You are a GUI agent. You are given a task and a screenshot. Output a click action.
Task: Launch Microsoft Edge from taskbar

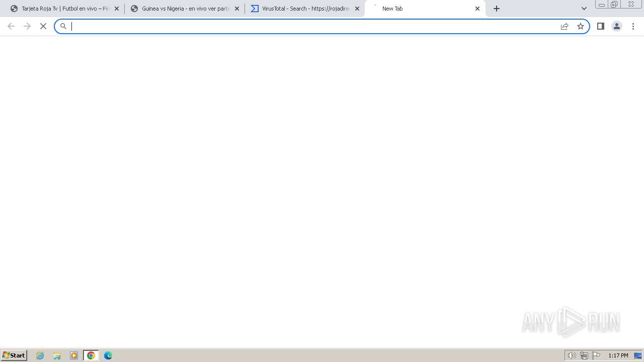[x=108, y=355]
